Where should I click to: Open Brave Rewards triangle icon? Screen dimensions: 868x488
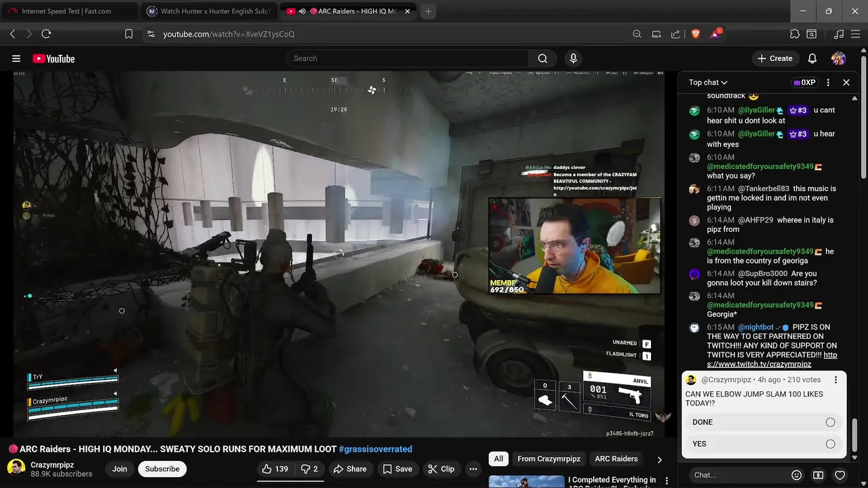point(715,34)
